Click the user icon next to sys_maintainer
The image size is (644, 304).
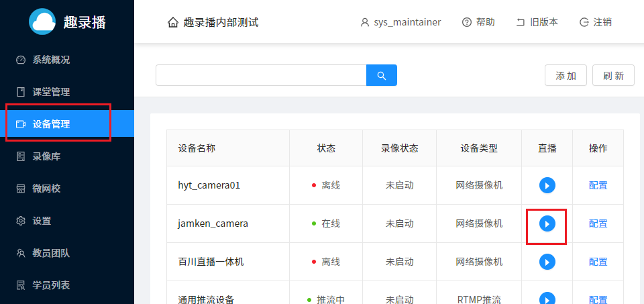(x=365, y=22)
